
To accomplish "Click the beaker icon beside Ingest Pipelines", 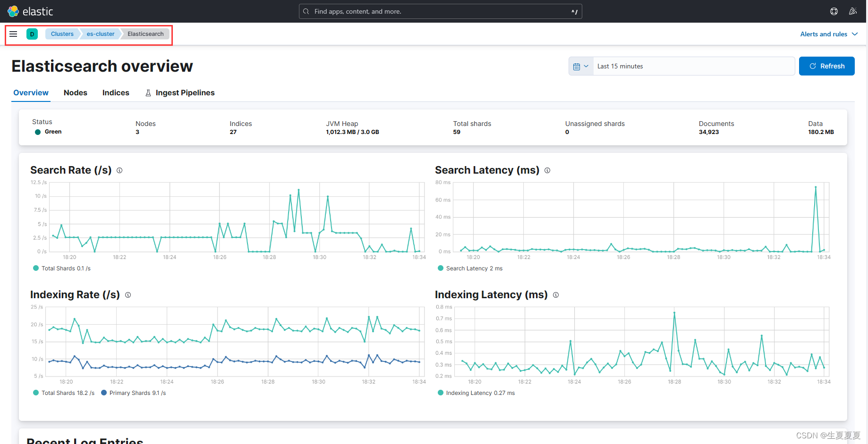I will pyautogui.click(x=148, y=93).
